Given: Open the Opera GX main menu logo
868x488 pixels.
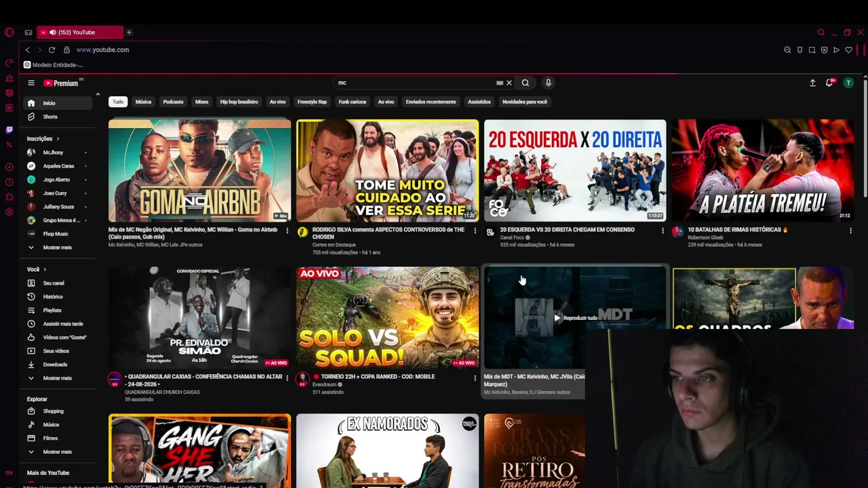Looking at the screenshot, I should click(x=9, y=32).
